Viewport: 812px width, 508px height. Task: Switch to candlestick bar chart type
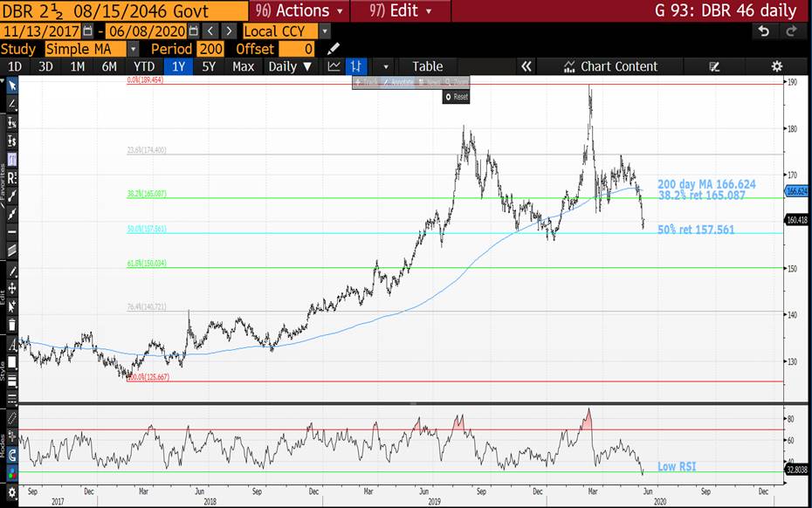(x=356, y=66)
